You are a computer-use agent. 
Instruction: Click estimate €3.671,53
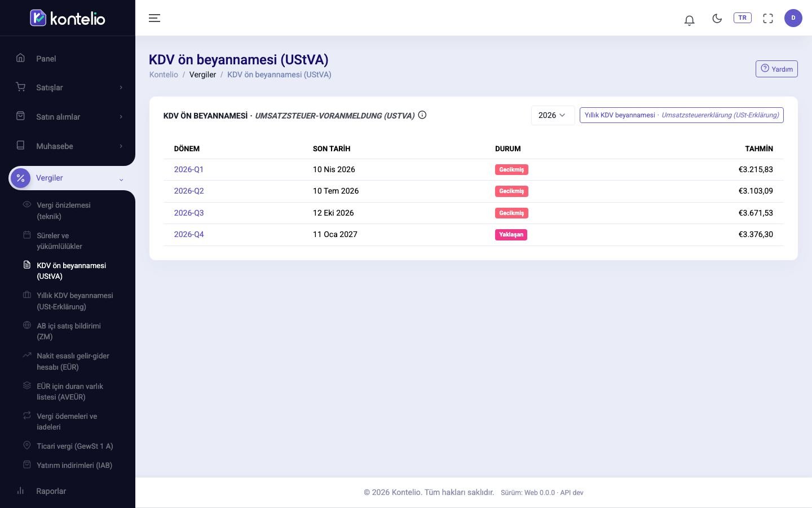(x=756, y=213)
